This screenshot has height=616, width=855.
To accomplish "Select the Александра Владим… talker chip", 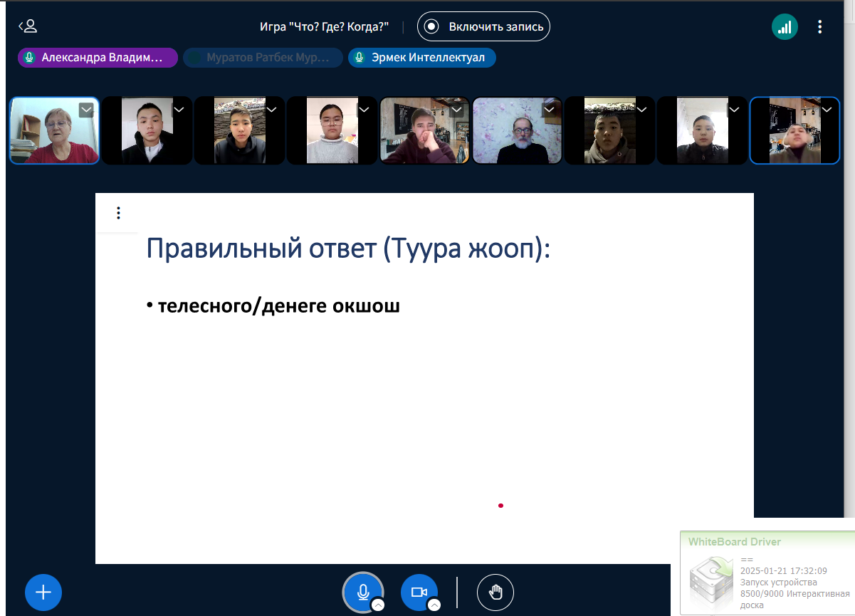I will pos(98,58).
